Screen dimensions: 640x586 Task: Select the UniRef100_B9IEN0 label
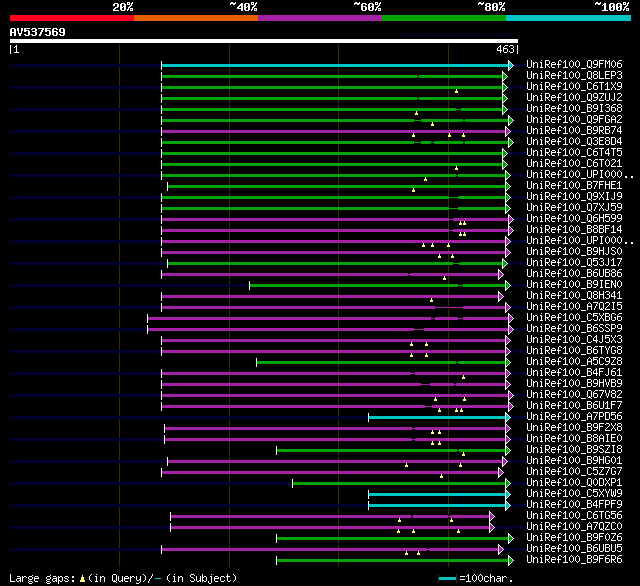pos(574,285)
